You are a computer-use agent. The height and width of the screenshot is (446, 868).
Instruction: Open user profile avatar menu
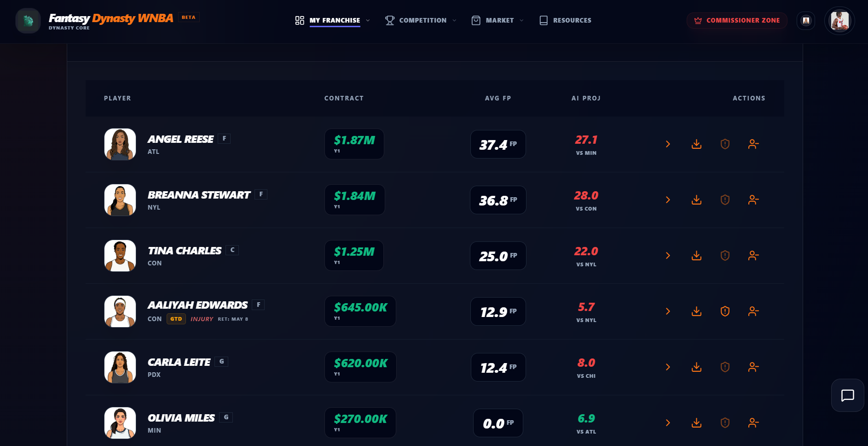click(839, 21)
